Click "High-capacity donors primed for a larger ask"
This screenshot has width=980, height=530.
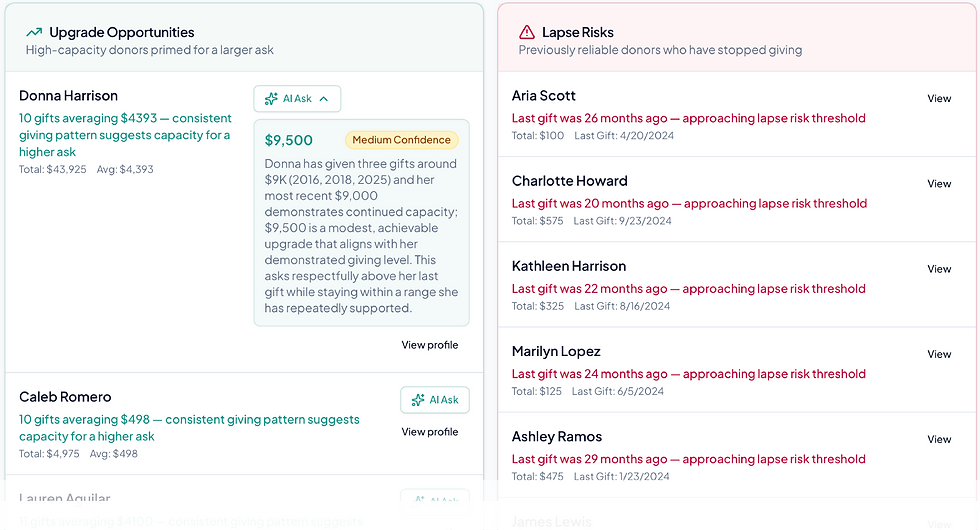pos(149,50)
